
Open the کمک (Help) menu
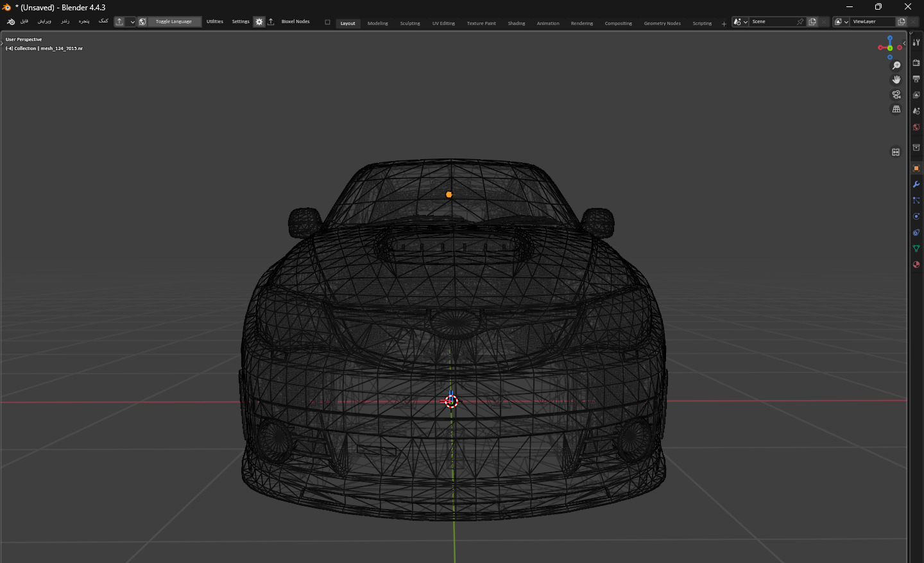pos(103,22)
